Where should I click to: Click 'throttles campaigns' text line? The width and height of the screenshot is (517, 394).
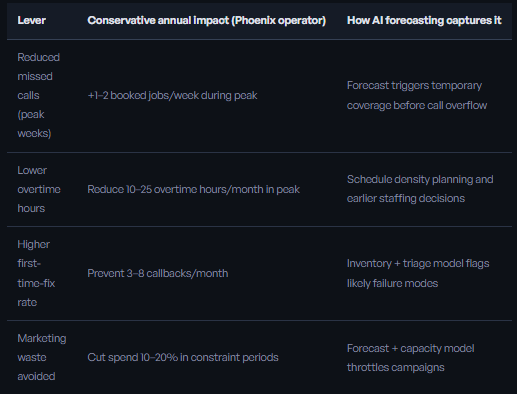point(396,367)
